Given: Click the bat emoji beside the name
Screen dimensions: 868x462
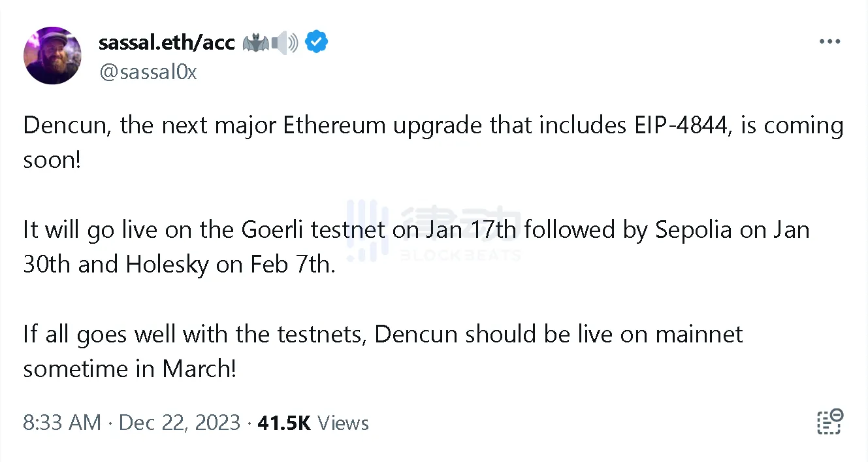Looking at the screenshot, I should pyautogui.click(x=256, y=43).
